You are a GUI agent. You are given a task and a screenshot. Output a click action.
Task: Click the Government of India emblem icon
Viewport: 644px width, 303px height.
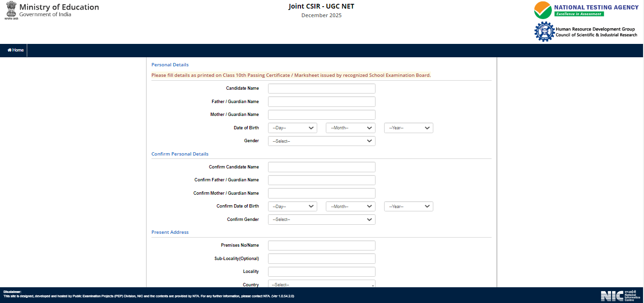(11, 10)
